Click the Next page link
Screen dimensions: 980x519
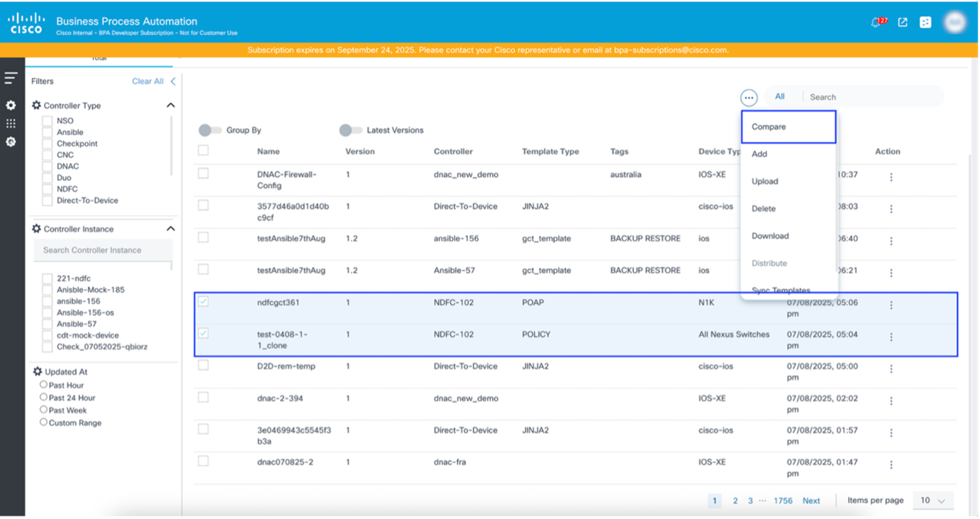point(811,501)
